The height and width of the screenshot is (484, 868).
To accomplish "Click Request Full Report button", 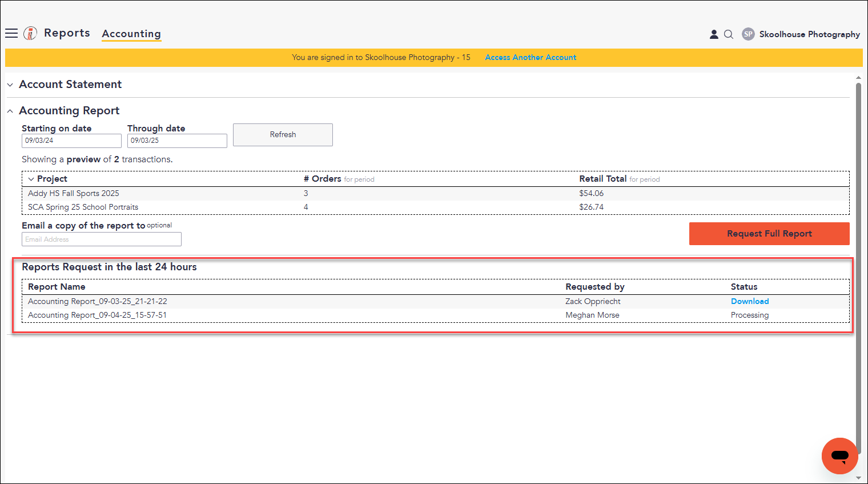I will (769, 234).
